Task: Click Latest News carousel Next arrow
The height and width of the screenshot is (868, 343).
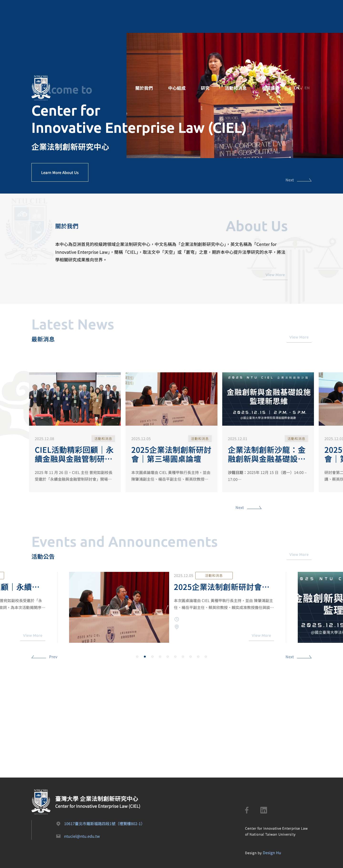Action: pos(248,508)
